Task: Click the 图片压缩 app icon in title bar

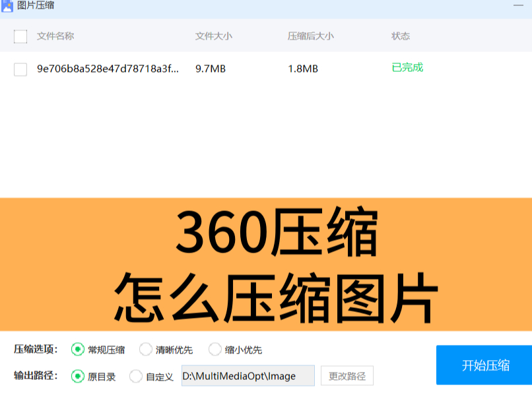Action: point(7,6)
